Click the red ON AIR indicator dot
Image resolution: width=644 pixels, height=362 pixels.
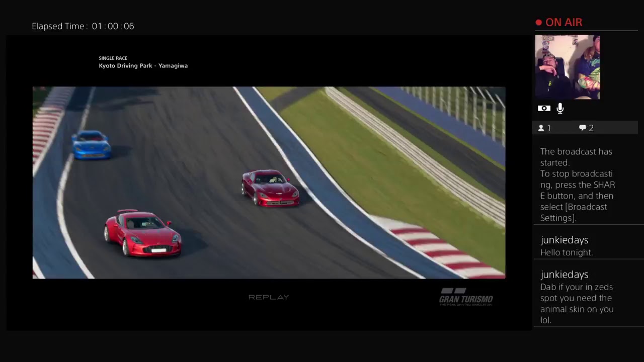[x=539, y=23]
